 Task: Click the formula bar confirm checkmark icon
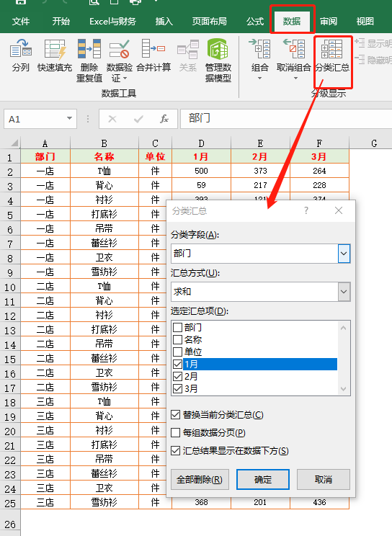(x=138, y=119)
